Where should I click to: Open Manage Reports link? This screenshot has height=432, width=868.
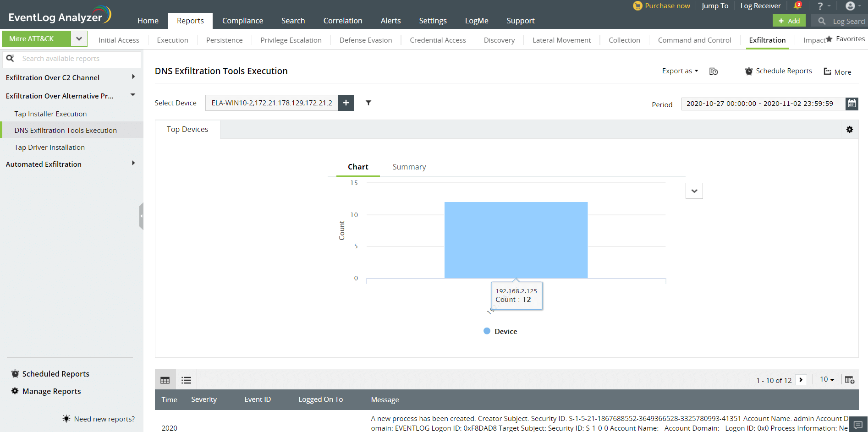46,391
